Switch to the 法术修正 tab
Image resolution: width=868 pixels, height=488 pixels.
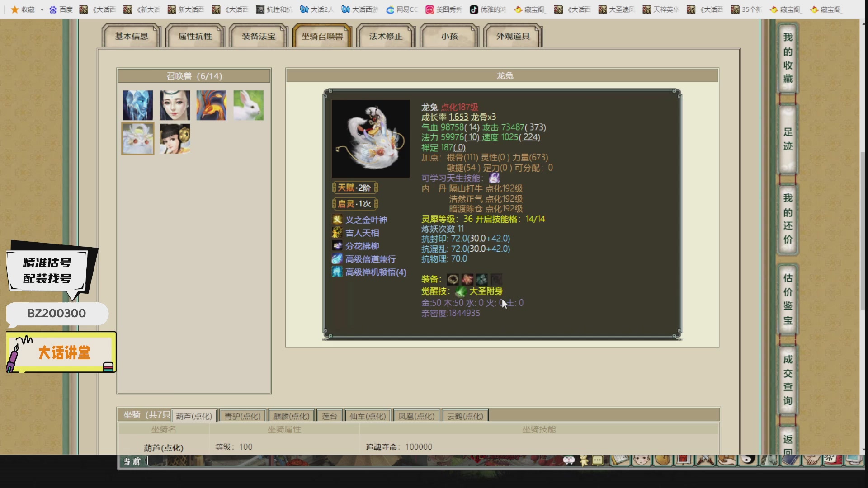pyautogui.click(x=386, y=36)
